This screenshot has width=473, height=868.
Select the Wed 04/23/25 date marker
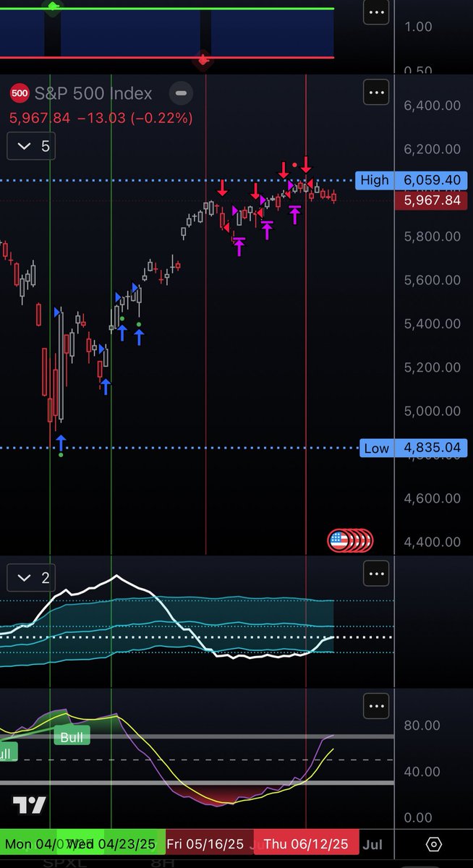pos(113,844)
